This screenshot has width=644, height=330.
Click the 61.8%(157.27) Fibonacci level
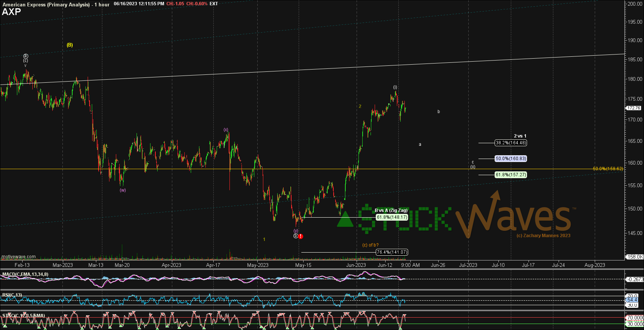point(511,175)
